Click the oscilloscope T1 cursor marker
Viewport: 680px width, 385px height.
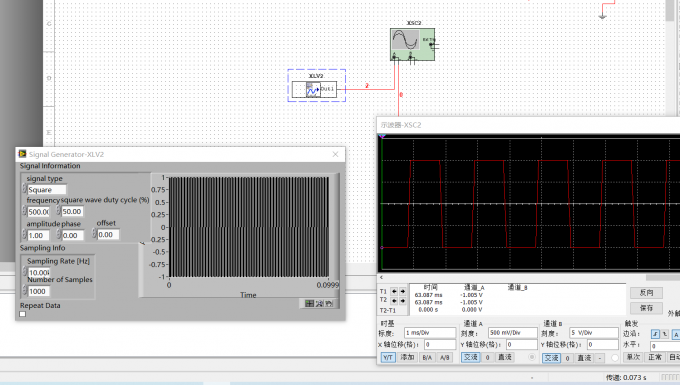click(x=382, y=136)
